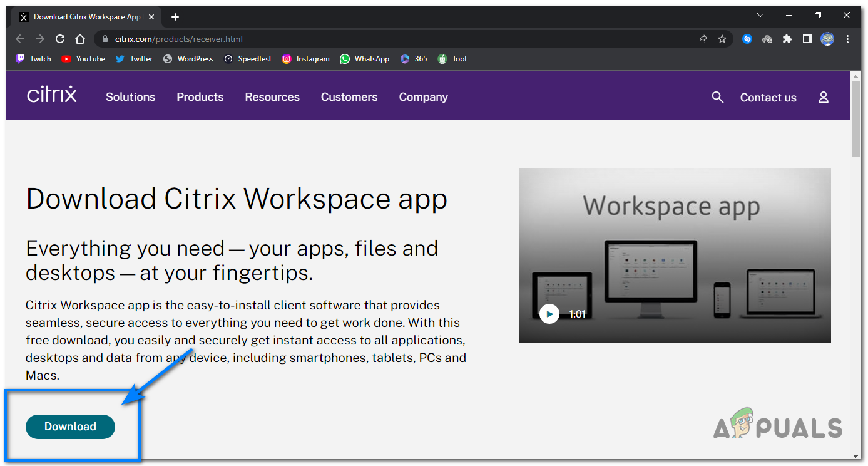This screenshot has height=466, width=868.
Task: Open the Instagram bookmark
Action: click(x=305, y=59)
